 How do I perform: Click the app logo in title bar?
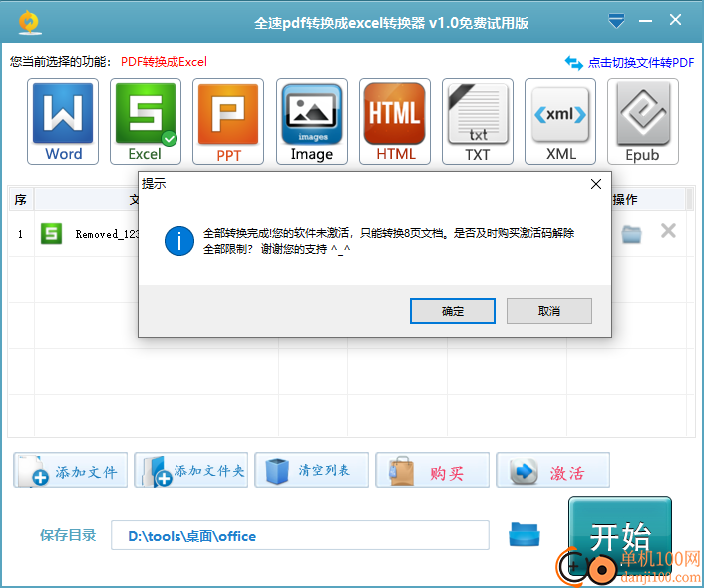(x=30, y=22)
